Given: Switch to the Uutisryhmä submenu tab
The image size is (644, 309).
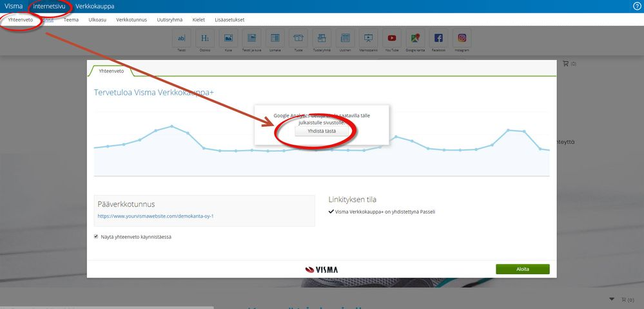Looking at the screenshot, I should [x=170, y=19].
